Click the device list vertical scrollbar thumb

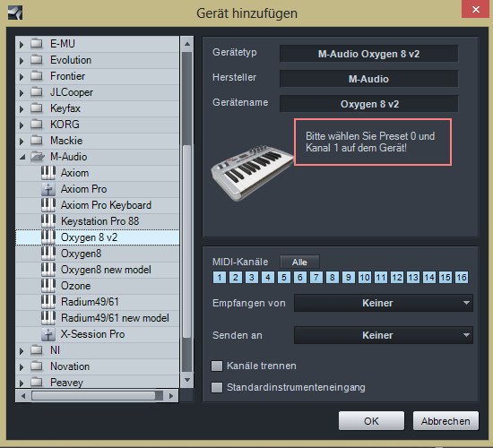click(187, 241)
